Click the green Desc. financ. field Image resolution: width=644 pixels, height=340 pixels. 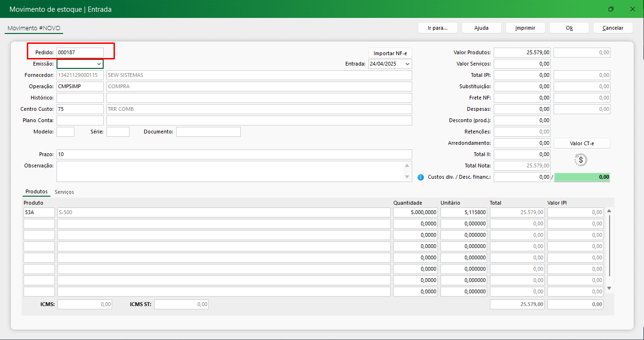(x=582, y=177)
